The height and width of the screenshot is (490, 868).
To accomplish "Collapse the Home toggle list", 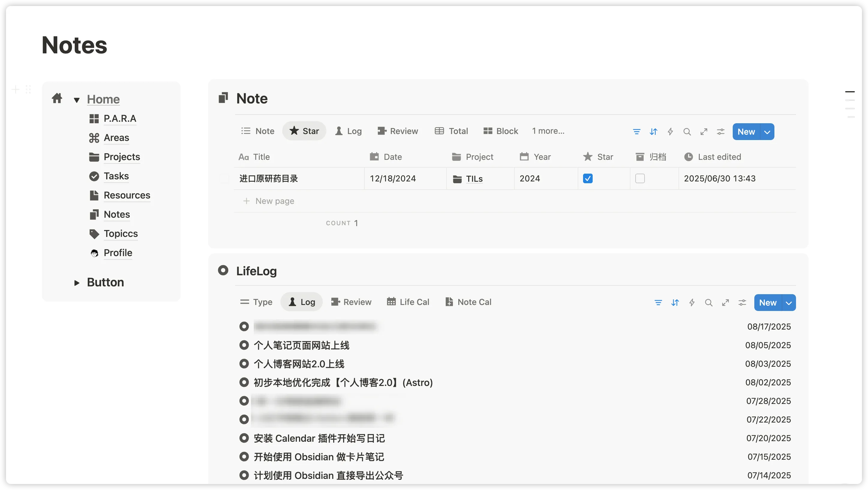I will [77, 100].
